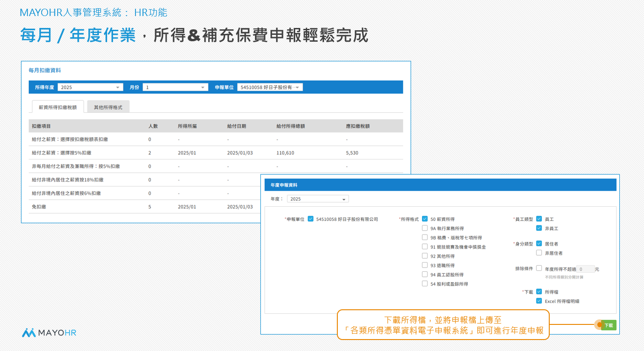Toggle the 非員工 checkbox
The height and width of the screenshot is (351, 644).
pyautogui.click(x=539, y=228)
